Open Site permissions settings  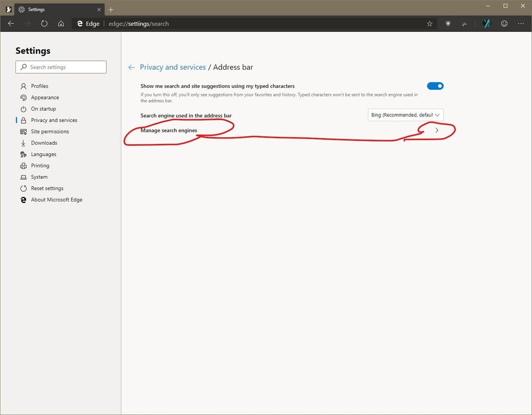click(x=50, y=131)
